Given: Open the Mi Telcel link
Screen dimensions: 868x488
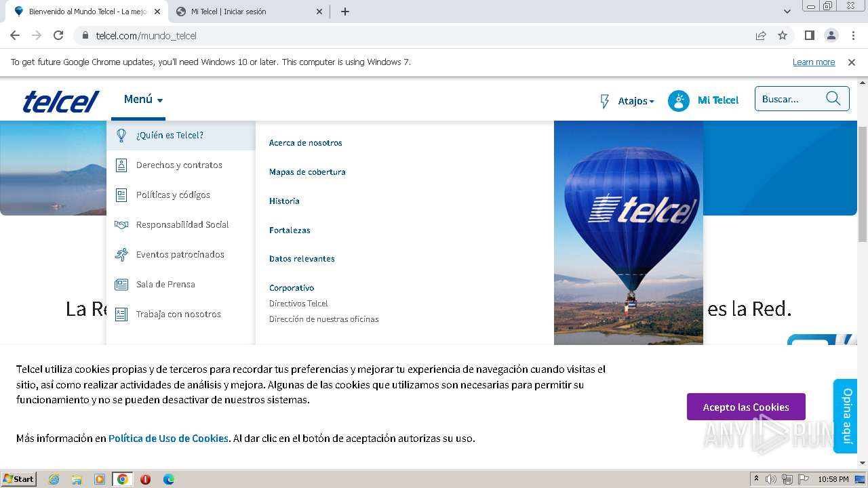Looking at the screenshot, I should pos(718,100).
